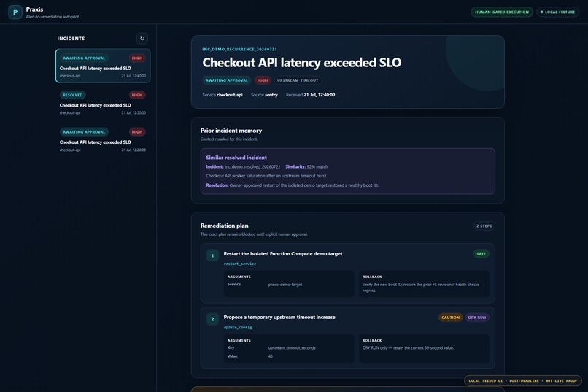This screenshot has height=392, width=588.
Task: Click the value 45 argument
Action: click(x=271, y=356)
